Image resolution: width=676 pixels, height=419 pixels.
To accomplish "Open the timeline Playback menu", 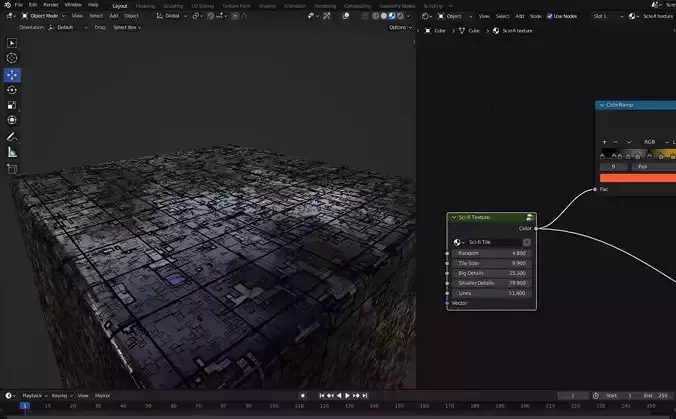I will click(x=34, y=395).
